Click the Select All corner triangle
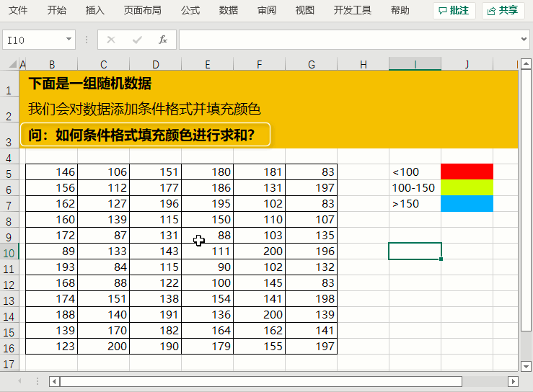The width and height of the screenshot is (533, 392). 12,64
